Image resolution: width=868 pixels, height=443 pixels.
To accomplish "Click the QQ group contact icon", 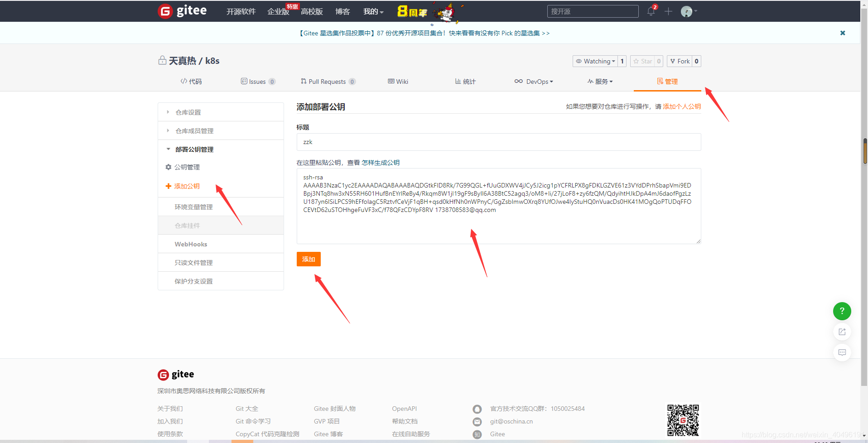I will (477, 409).
